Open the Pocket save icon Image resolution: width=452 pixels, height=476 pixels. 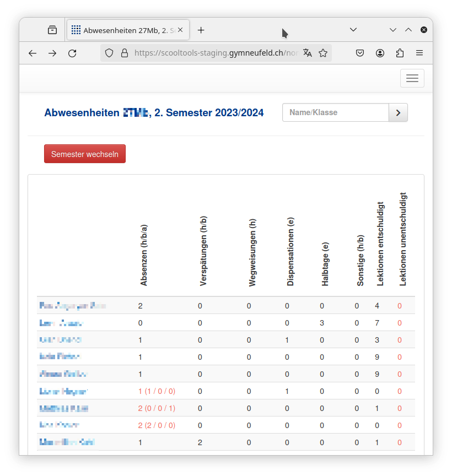point(359,53)
